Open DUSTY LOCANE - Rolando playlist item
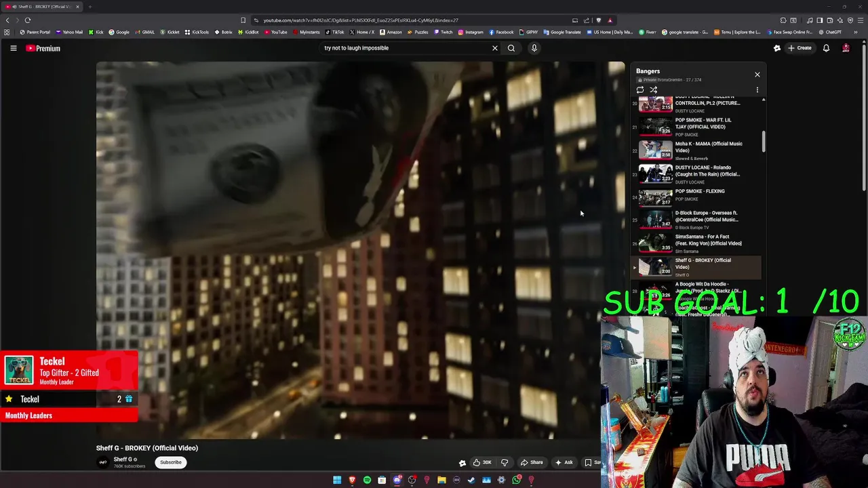This screenshot has height=488, width=868. (x=697, y=174)
